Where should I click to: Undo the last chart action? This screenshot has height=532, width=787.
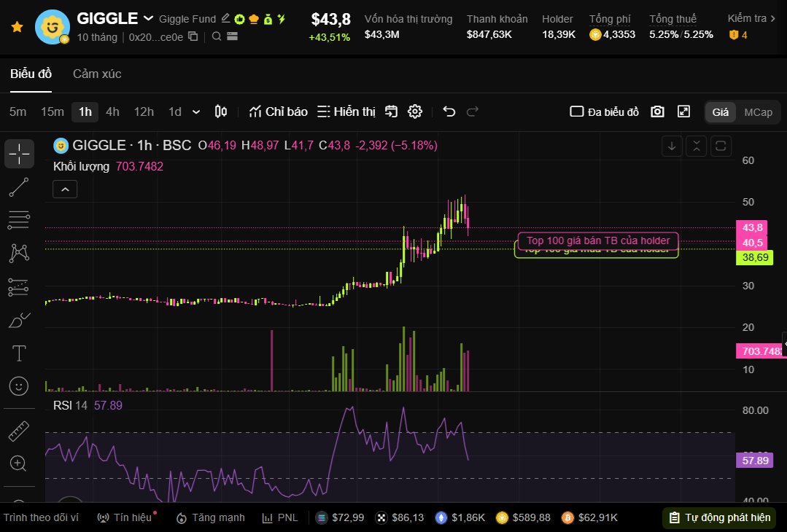click(x=449, y=112)
